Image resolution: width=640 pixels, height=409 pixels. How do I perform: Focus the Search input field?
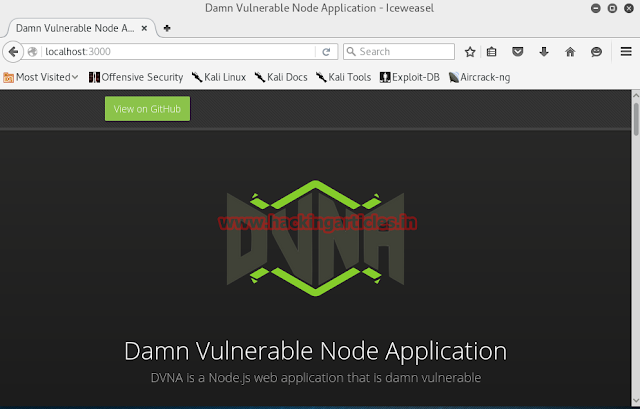399,51
